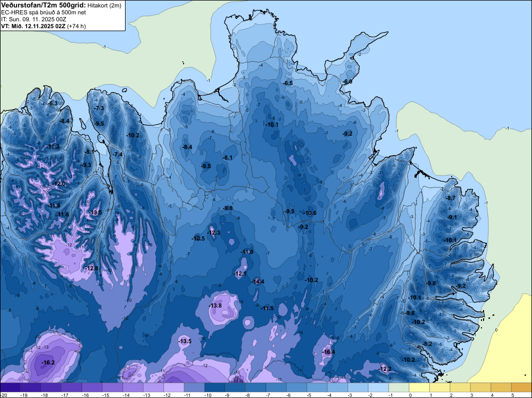Click the -7.3 temperature value
This screenshot has width=532, height=398.
(99, 108)
